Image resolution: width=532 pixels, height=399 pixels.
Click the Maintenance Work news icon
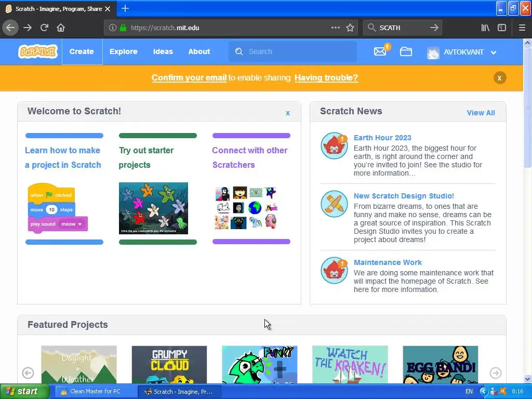point(334,270)
